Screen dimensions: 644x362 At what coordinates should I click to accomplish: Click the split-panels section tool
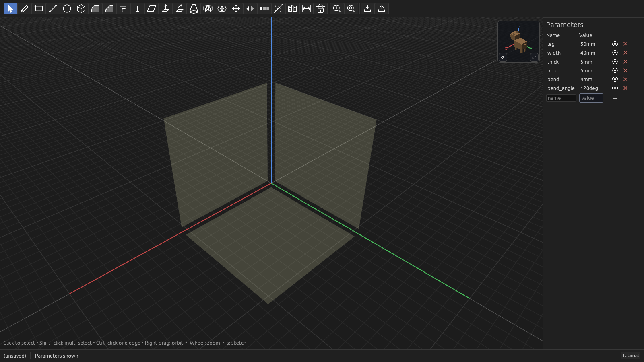292,8
